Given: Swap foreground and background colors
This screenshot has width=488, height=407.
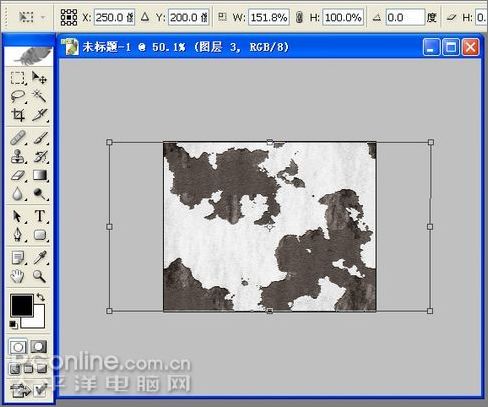Looking at the screenshot, I should [x=41, y=296].
